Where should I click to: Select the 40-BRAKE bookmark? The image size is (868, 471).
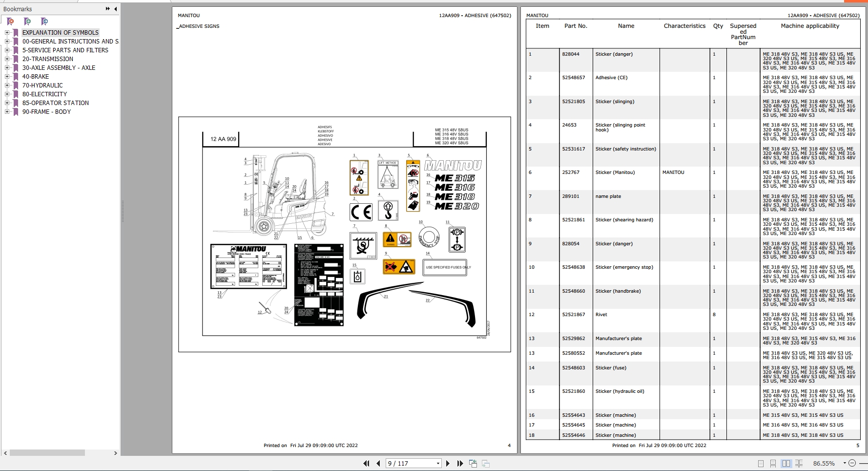pos(36,77)
